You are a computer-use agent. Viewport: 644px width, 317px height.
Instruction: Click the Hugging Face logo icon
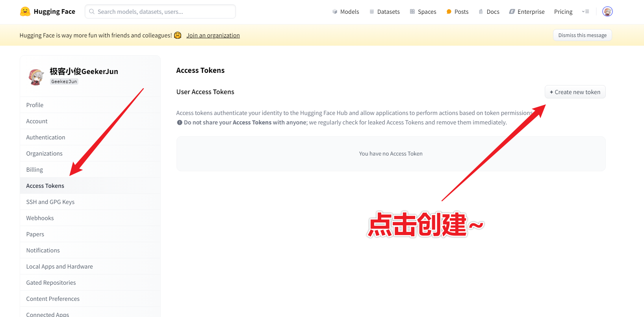coord(25,11)
